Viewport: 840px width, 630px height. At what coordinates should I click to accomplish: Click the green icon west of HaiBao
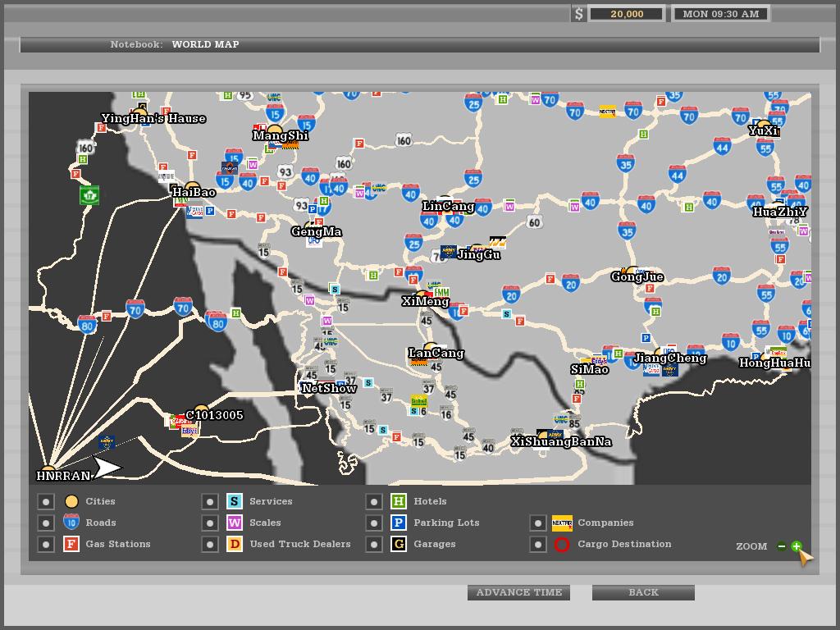pyautogui.click(x=89, y=195)
